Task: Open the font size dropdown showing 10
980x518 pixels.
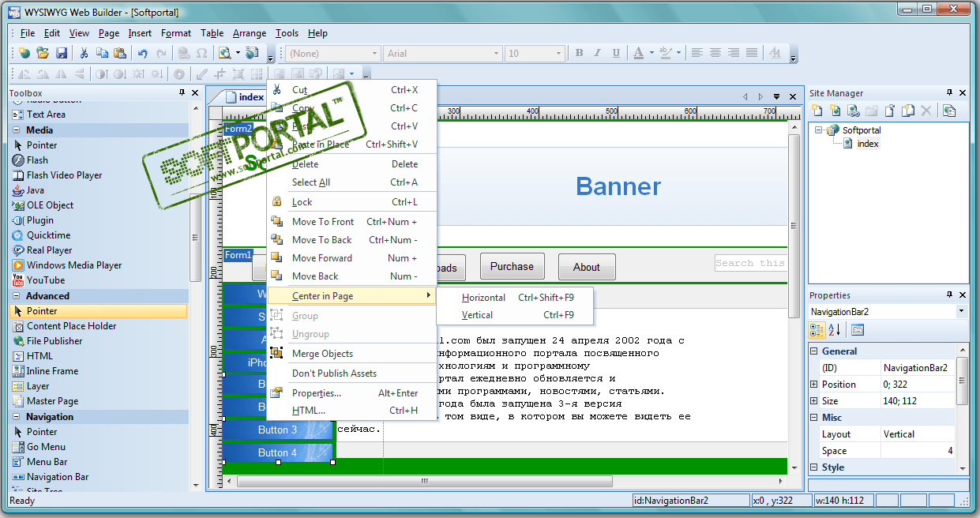Action: tap(559, 54)
